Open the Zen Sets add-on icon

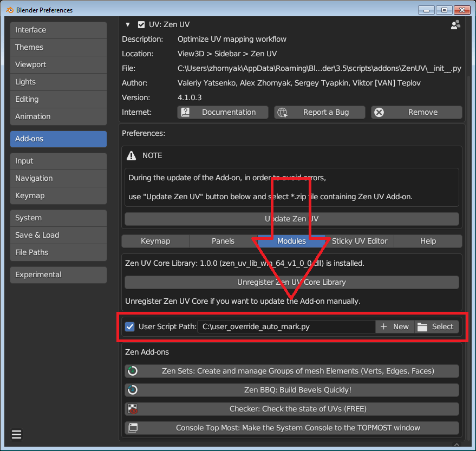[x=133, y=371]
